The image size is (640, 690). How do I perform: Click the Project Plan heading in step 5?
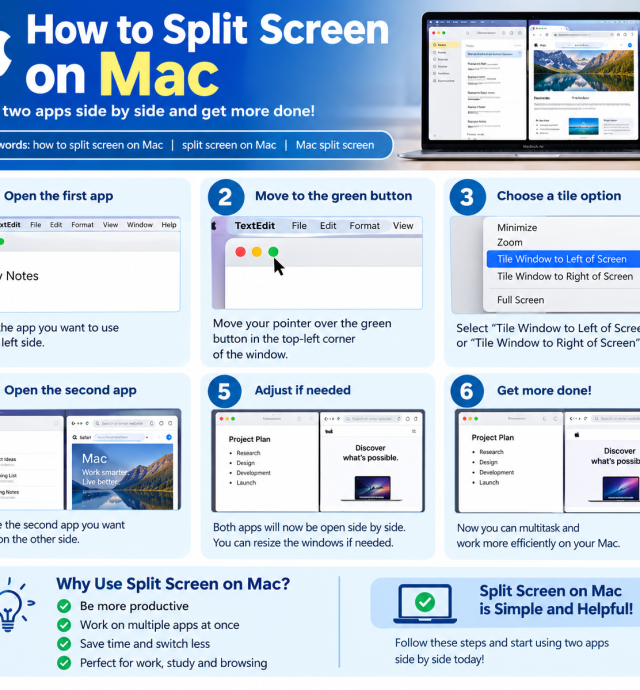pyautogui.click(x=250, y=439)
